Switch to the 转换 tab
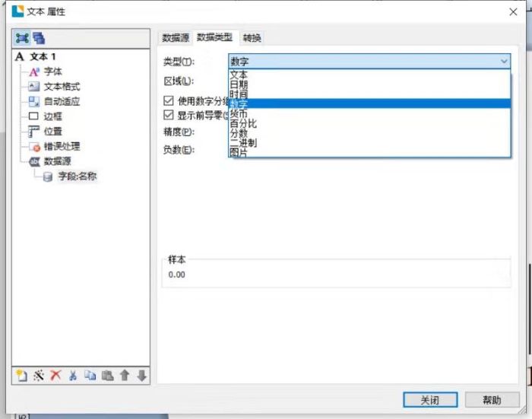The height and width of the screenshot is (419, 532). point(252,38)
